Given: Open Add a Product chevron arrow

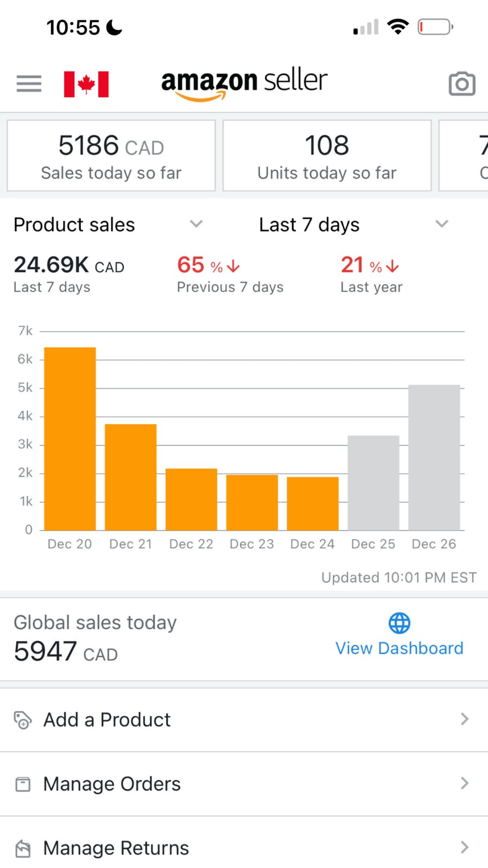Looking at the screenshot, I should click(464, 719).
